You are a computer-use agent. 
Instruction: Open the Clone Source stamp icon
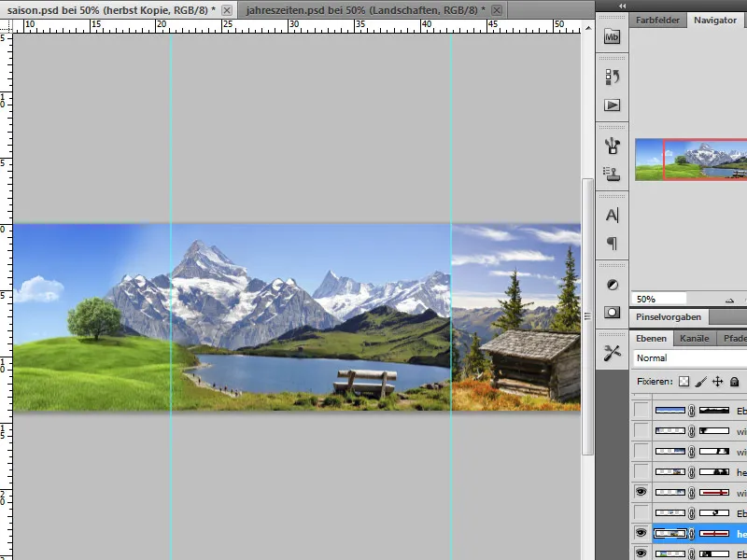(612, 174)
